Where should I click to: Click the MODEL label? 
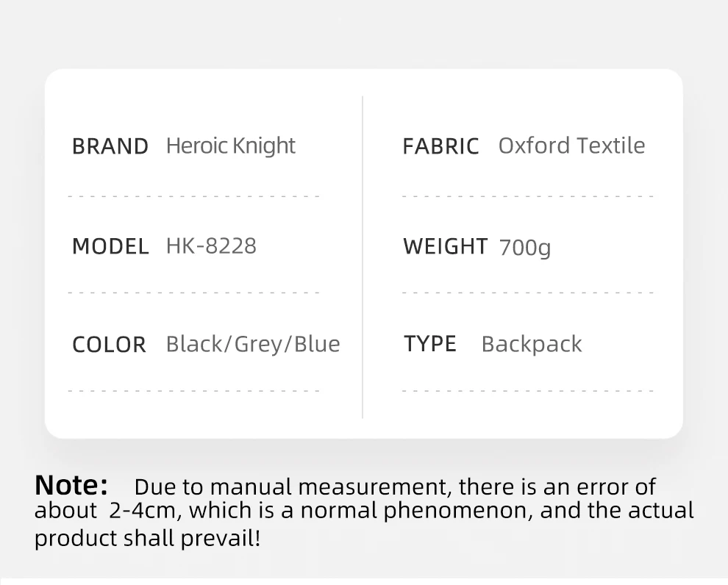[110, 246]
